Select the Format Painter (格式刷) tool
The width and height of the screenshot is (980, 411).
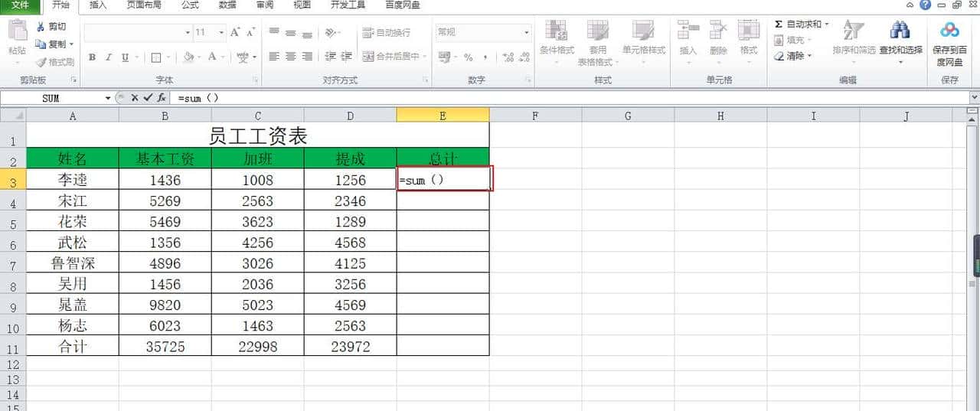54,62
